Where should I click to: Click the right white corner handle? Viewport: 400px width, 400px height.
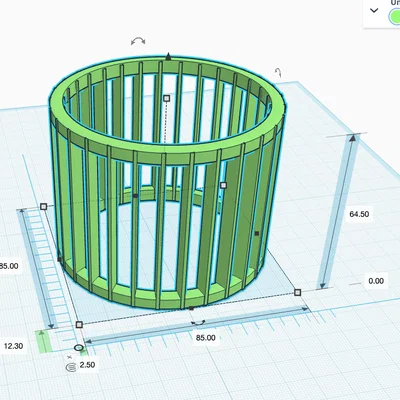[x=298, y=292]
